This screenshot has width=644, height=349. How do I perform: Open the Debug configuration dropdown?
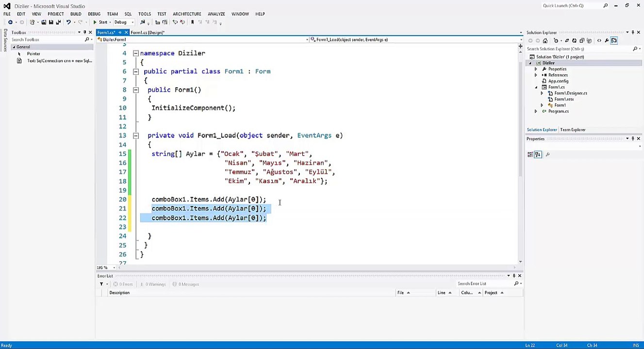[124, 22]
